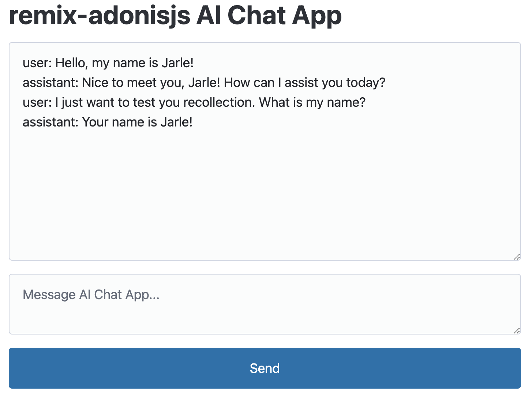The height and width of the screenshot is (408, 532).
Task: Click the 'remix-adonisjs' word in the page heading
Action: click(100, 16)
